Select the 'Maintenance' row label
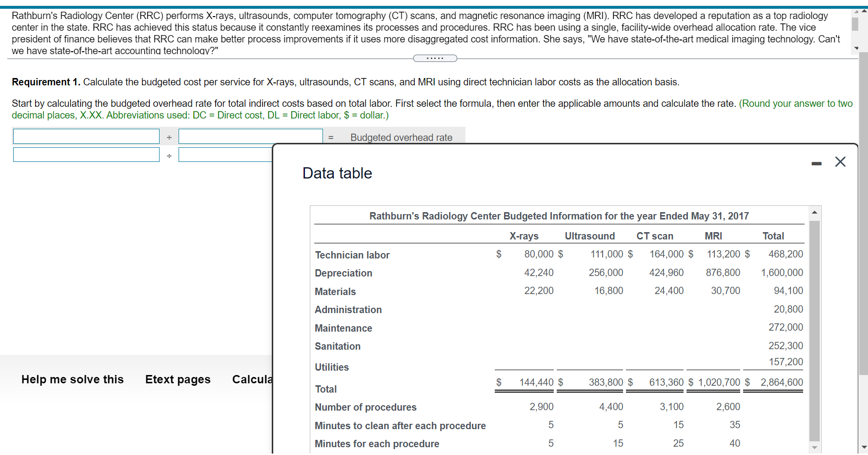This screenshot has height=455, width=868. click(x=343, y=328)
